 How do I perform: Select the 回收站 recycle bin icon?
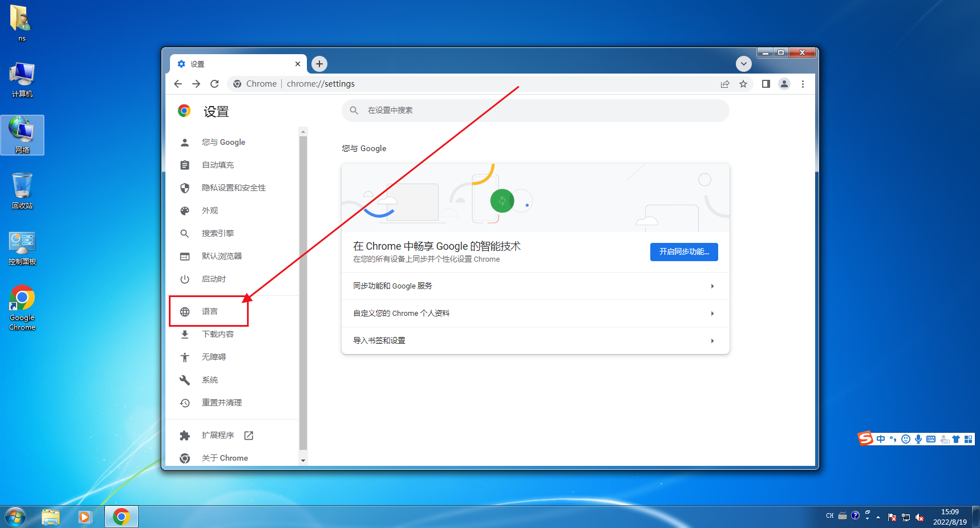point(22,191)
